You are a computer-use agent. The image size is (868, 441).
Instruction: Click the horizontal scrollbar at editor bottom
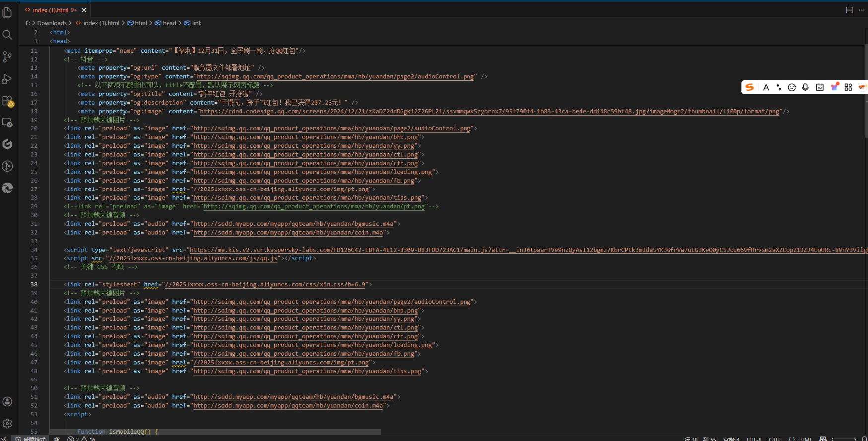pyautogui.click(x=215, y=432)
